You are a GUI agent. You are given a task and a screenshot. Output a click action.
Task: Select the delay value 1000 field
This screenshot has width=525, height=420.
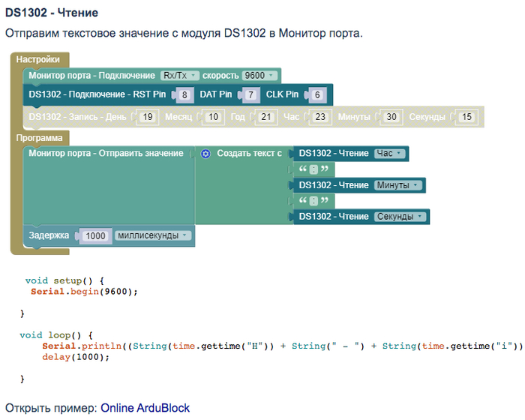coord(96,235)
